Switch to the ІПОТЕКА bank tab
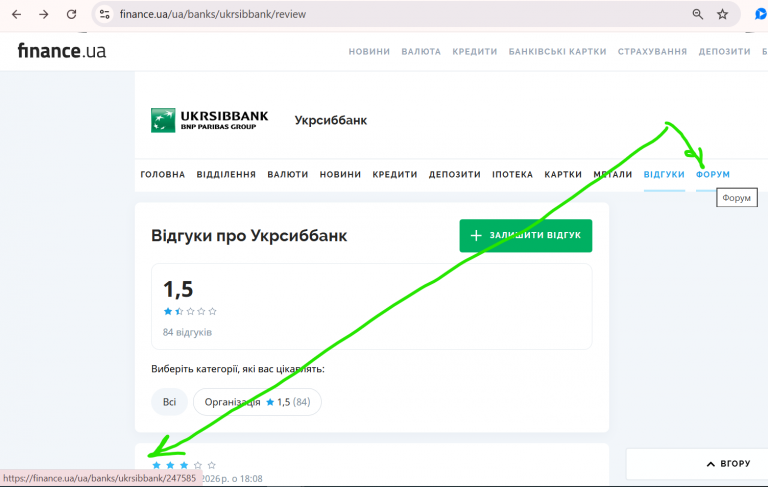The width and height of the screenshot is (768, 487). (x=512, y=174)
